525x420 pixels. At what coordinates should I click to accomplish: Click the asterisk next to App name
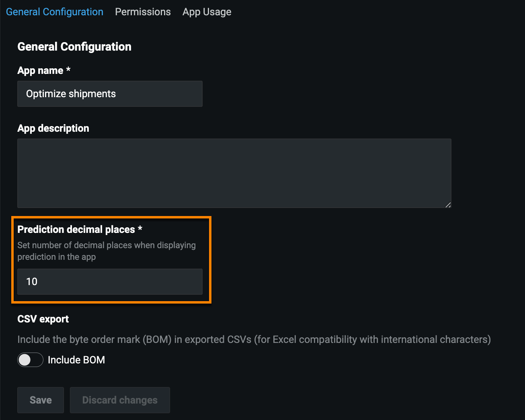click(x=68, y=69)
